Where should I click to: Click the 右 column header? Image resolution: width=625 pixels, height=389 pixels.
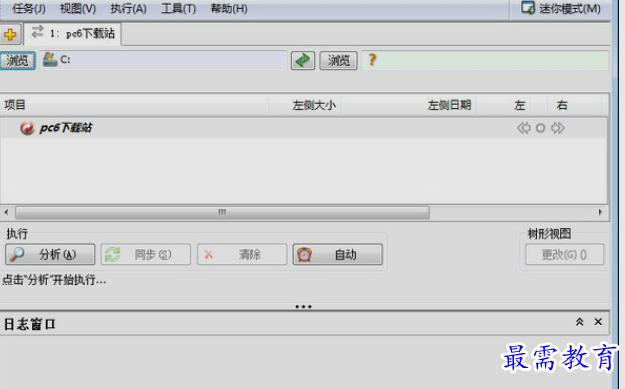tap(562, 105)
